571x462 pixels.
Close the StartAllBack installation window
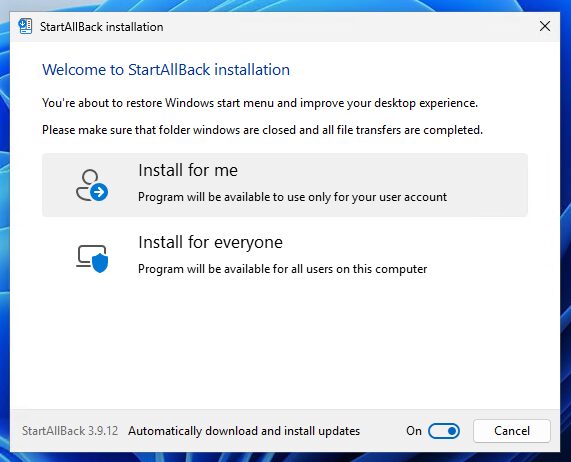click(x=544, y=26)
